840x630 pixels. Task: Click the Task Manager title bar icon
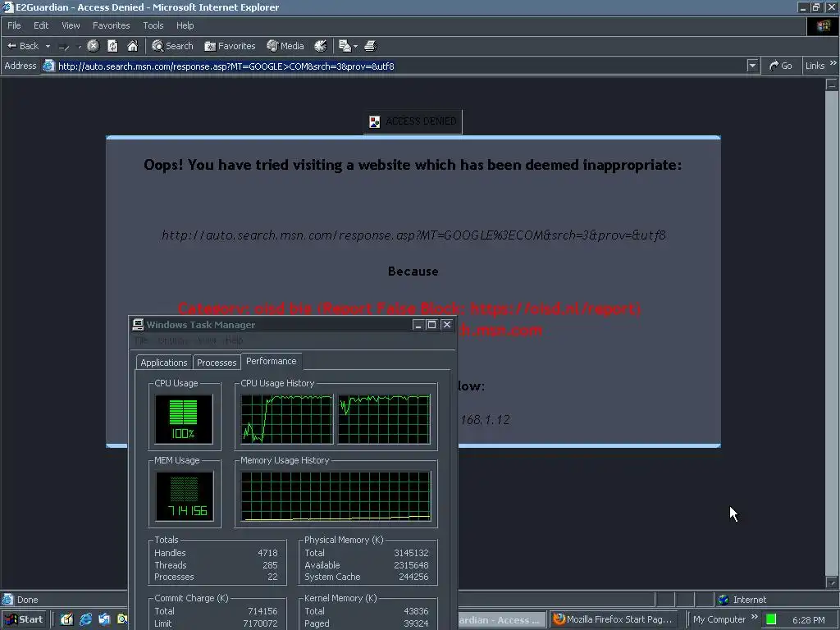[138, 325]
